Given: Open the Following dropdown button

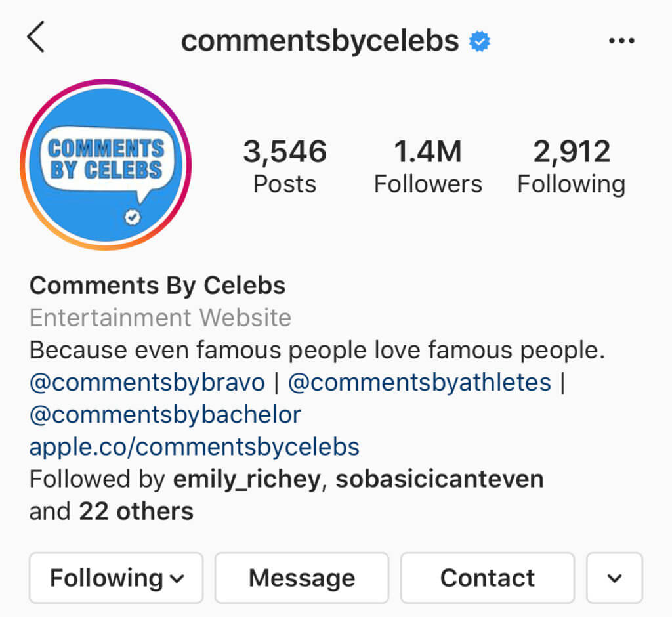Looking at the screenshot, I should pyautogui.click(x=116, y=578).
